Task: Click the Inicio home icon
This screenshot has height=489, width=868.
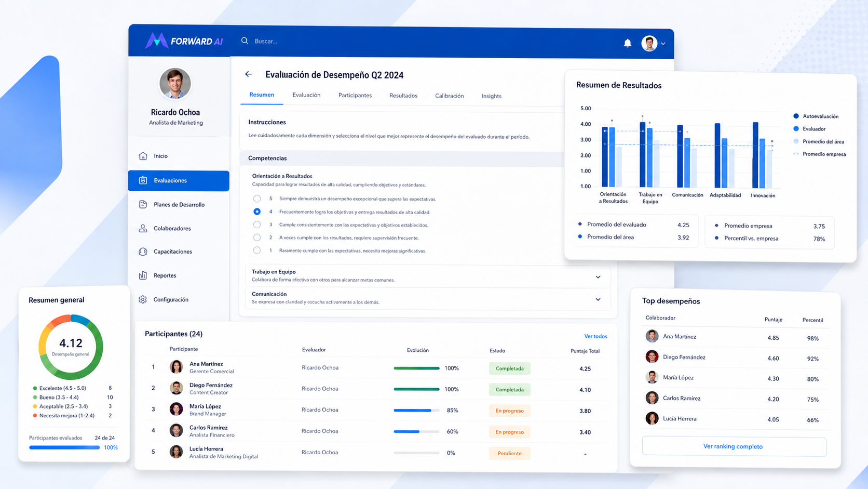Action: 143,156
